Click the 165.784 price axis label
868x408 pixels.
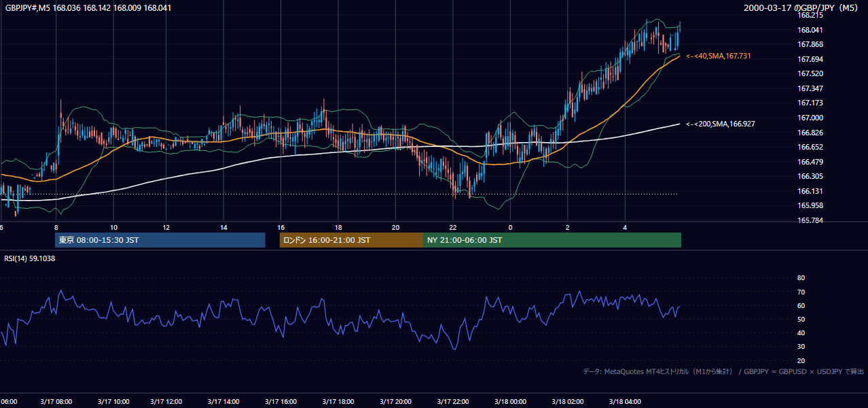[x=810, y=220]
